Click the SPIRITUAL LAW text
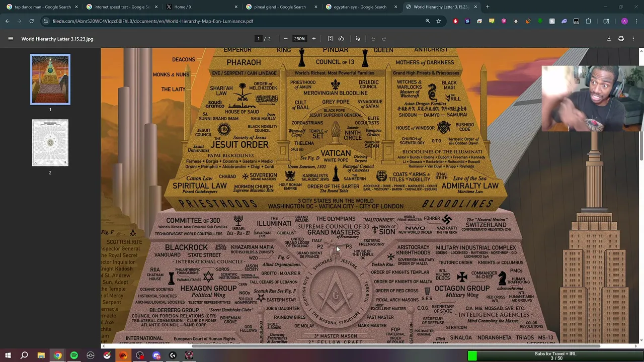The height and width of the screenshot is (362, 644). (200, 186)
